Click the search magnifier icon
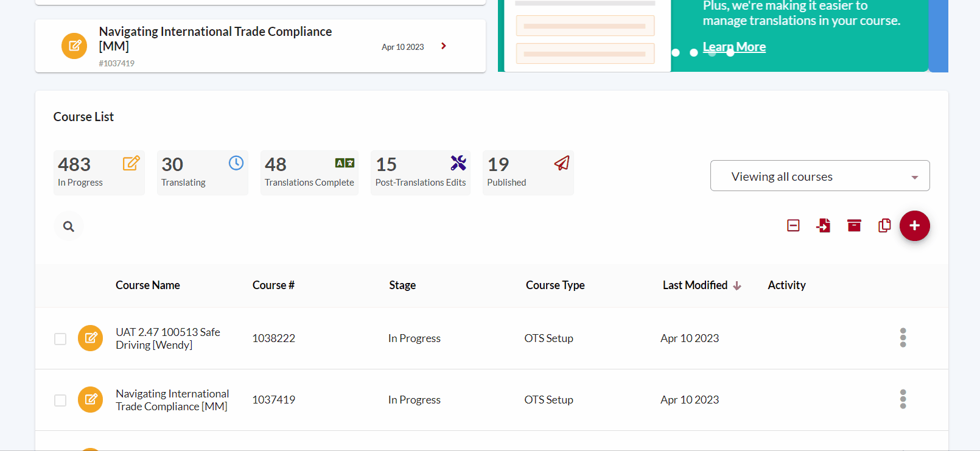This screenshot has height=451, width=980. tap(69, 226)
